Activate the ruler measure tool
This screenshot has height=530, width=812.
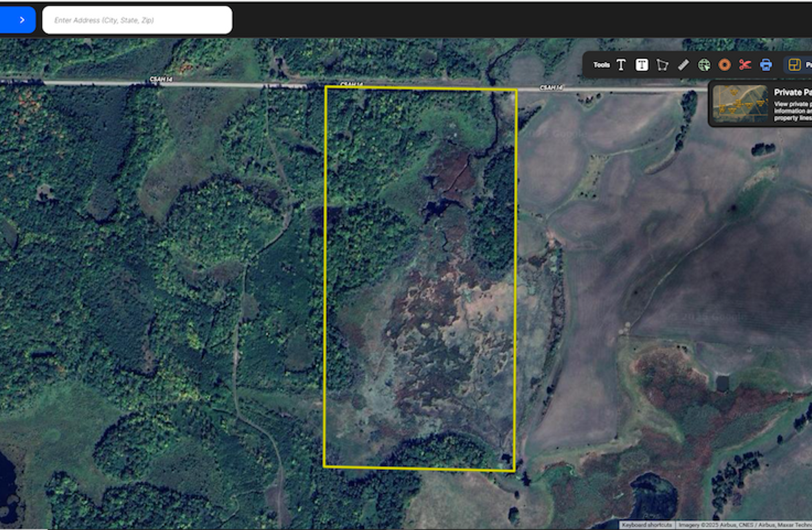tap(683, 65)
